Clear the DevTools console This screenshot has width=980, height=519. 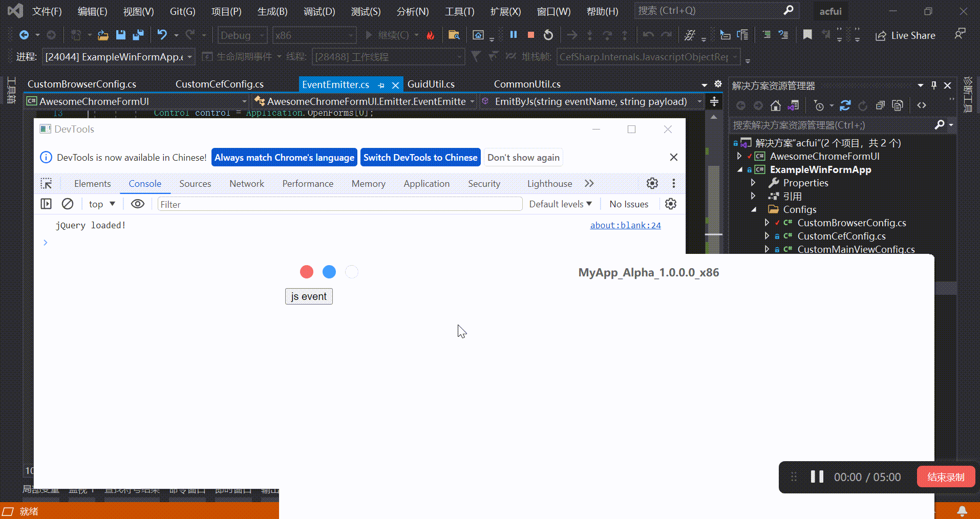click(68, 204)
